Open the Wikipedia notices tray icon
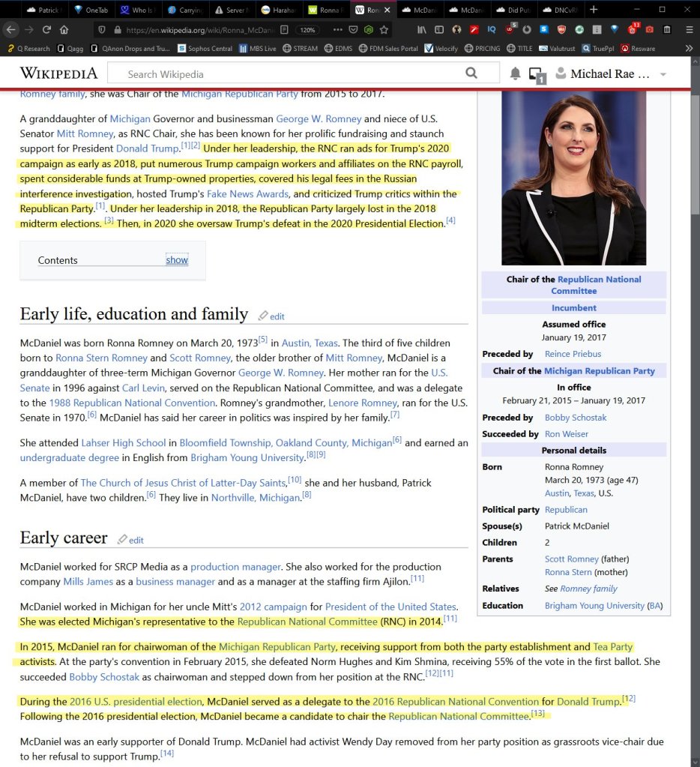Image resolution: width=700 pixels, height=767 pixels. (x=536, y=74)
